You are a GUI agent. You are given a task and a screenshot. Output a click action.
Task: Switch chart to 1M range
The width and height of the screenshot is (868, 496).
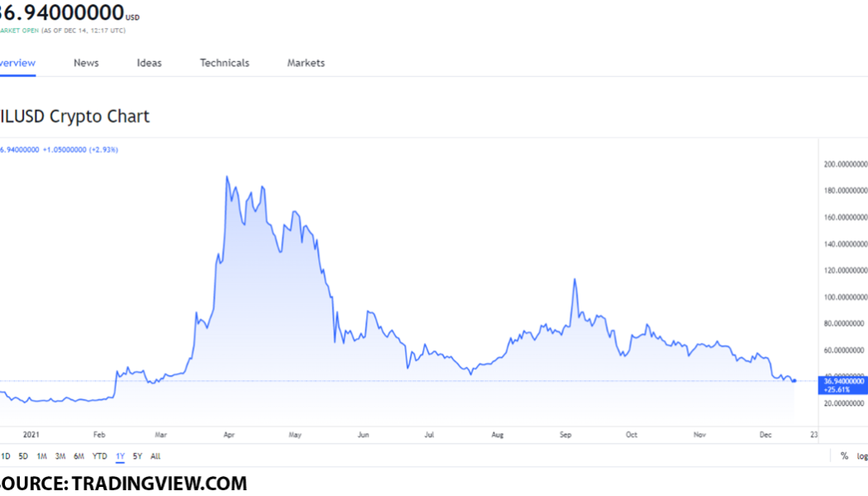click(x=41, y=455)
